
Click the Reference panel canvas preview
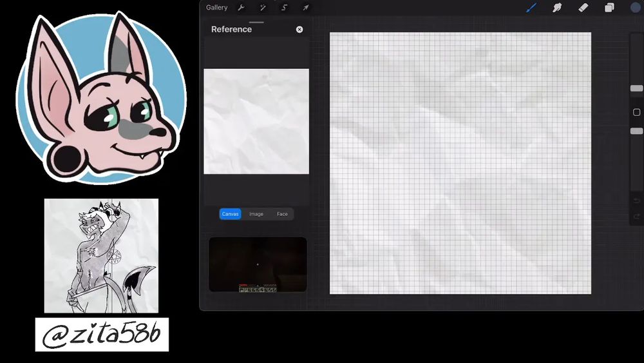tap(256, 121)
